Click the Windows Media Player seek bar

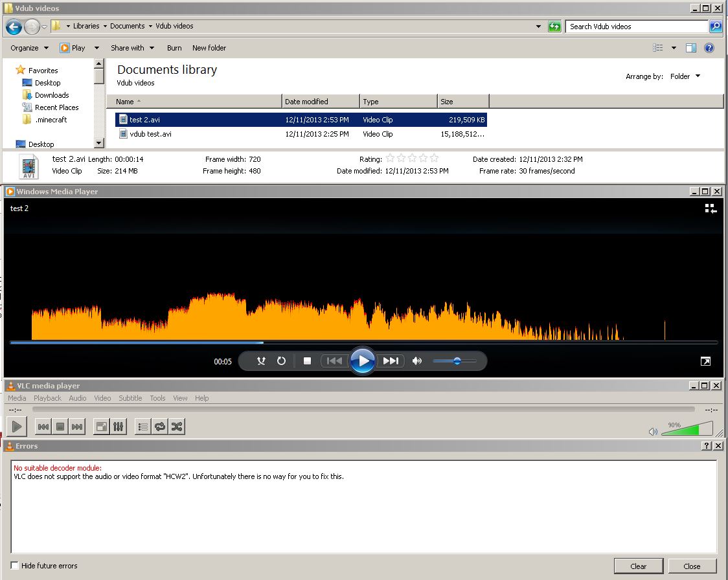click(x=363, y=343)
